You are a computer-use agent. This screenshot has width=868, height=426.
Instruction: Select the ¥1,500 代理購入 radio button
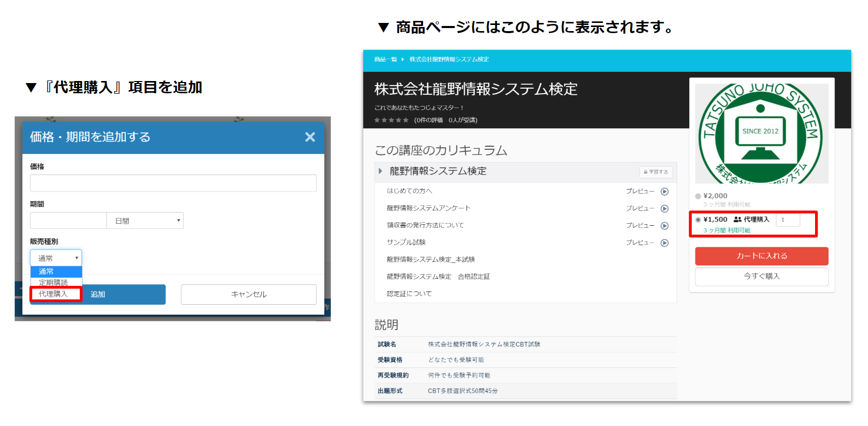[698, 220]
